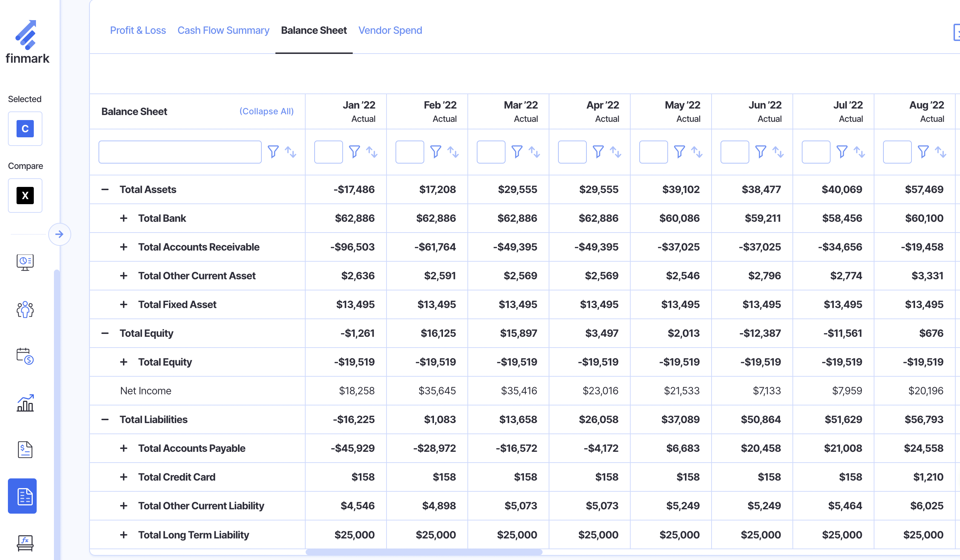
Task: Open the growth bar chart sidebar icon
Action: coord(25,403)
